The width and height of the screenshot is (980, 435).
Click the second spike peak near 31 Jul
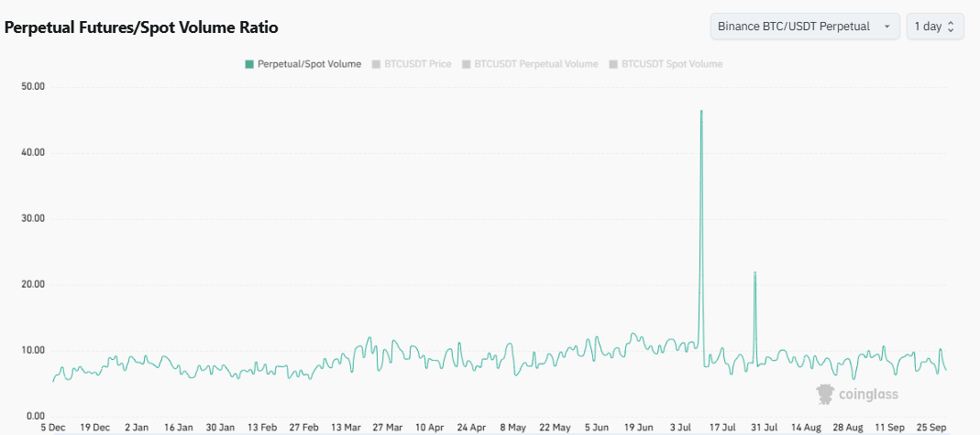pos(754,273)
